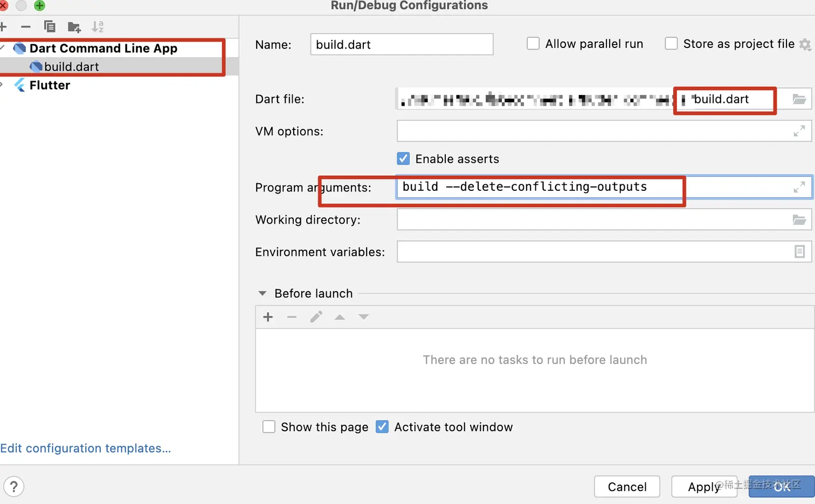The image size is (815, 504).
Task: Browse for the Working directory folder
Action: (x=799, y=220)
